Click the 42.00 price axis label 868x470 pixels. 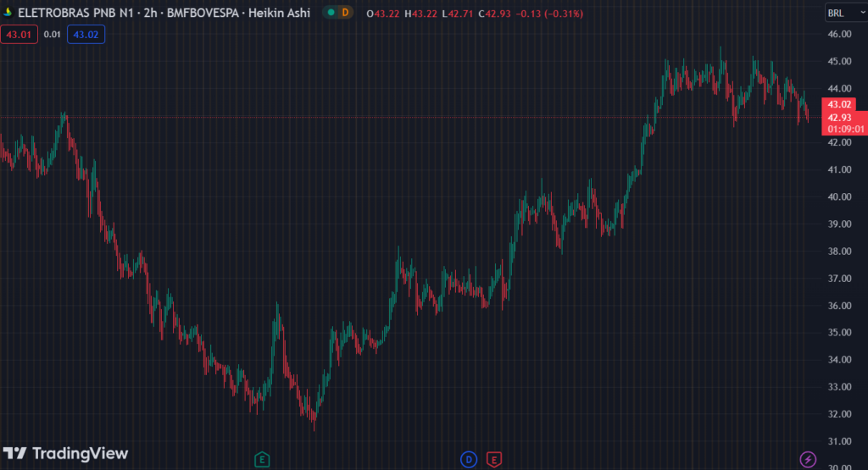(x=839, y=142)
